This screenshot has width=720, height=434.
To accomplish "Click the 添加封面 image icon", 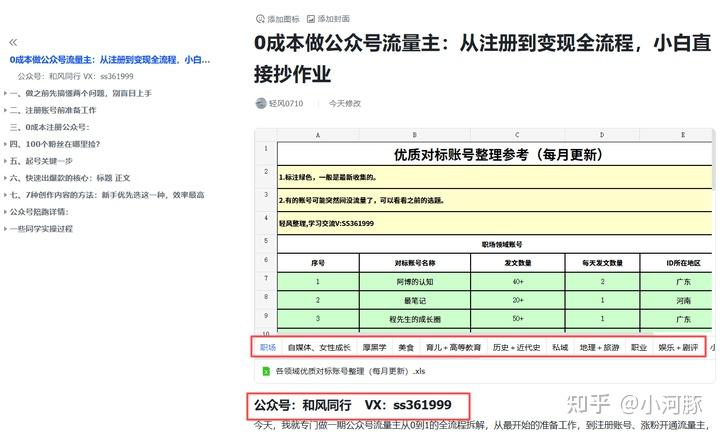I will point(311,19).
